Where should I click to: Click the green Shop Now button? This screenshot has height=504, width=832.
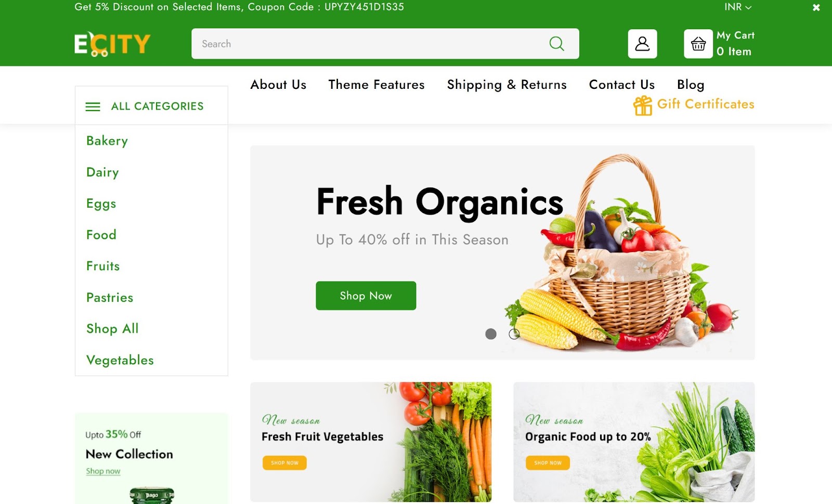[x=366, y=296]
